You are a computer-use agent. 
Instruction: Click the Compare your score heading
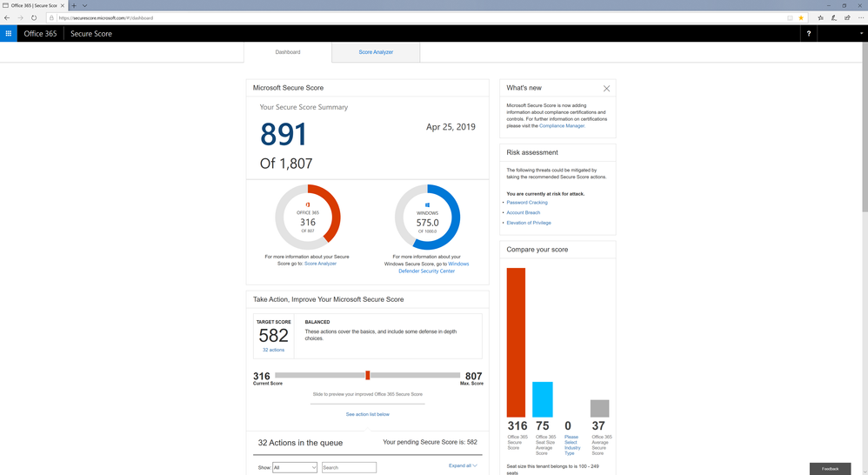(x=537, y=250)
